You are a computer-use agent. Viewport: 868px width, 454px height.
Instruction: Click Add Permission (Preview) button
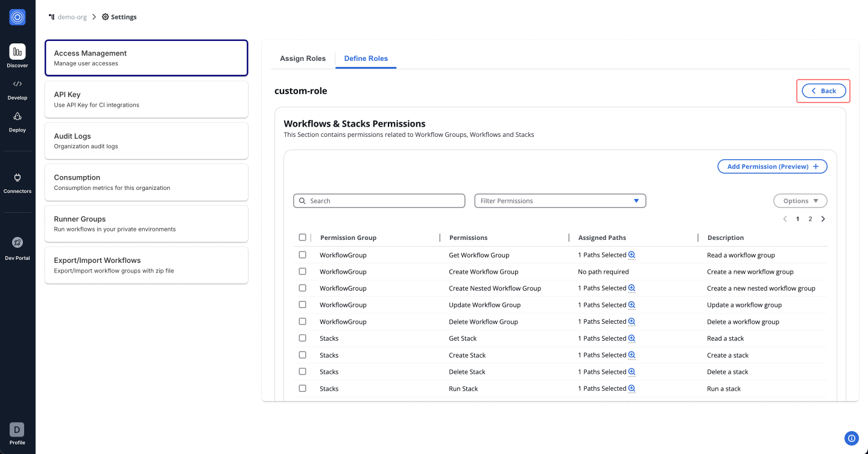(772, 166)
